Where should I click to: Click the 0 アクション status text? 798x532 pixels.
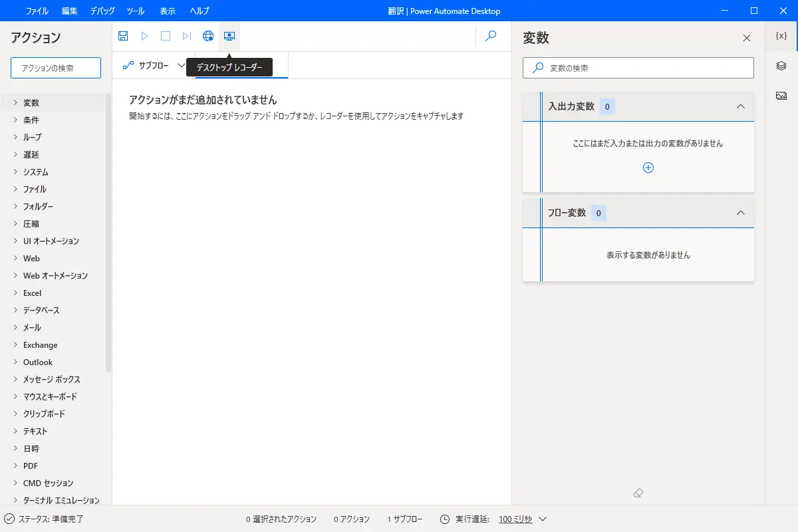tap(352, 519)
